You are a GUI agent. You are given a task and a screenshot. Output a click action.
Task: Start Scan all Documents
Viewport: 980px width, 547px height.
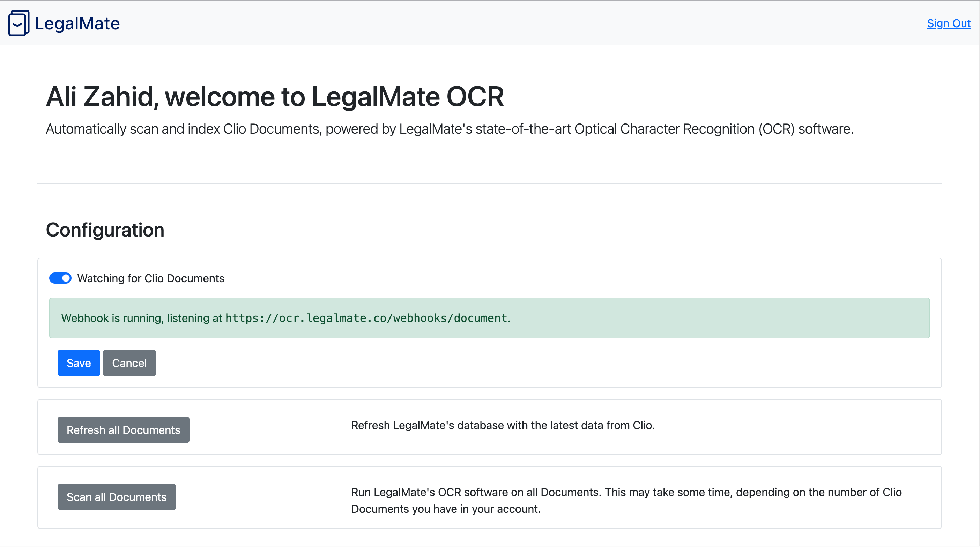[x=117, y=497]
